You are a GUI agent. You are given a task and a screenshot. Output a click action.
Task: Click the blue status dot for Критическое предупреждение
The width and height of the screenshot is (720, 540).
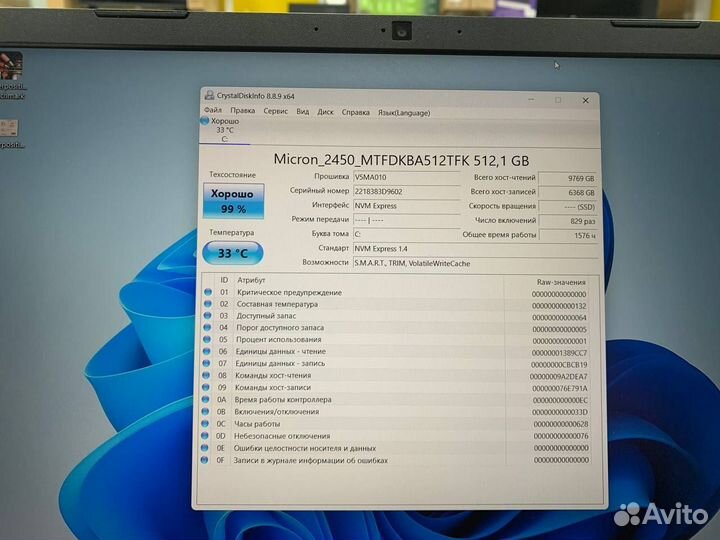coord(208,293)
